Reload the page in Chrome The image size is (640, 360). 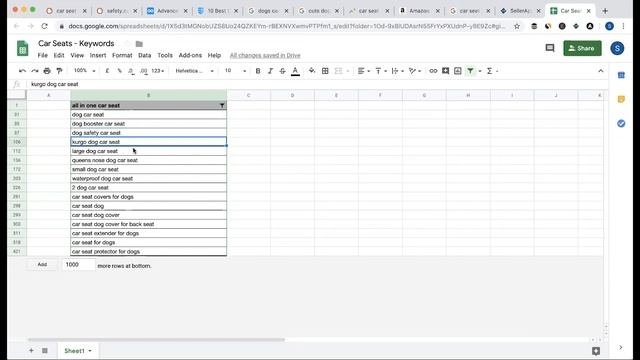[44, 26]
